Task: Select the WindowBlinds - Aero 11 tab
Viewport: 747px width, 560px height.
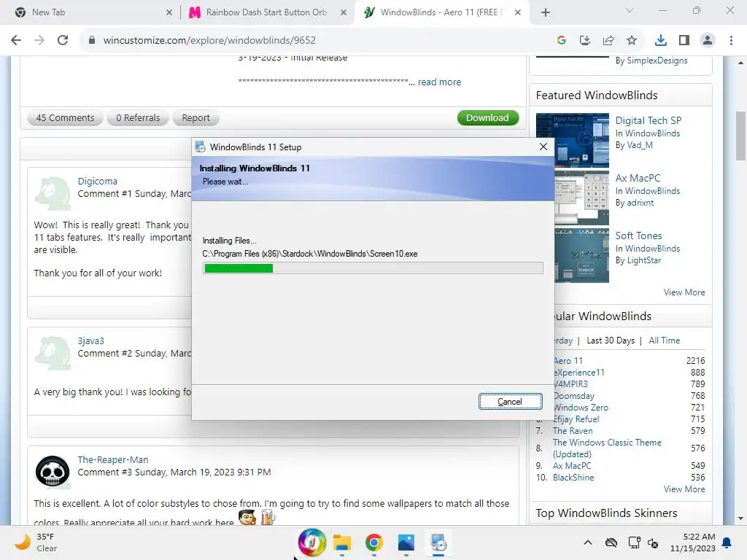Action: [441, 12]
